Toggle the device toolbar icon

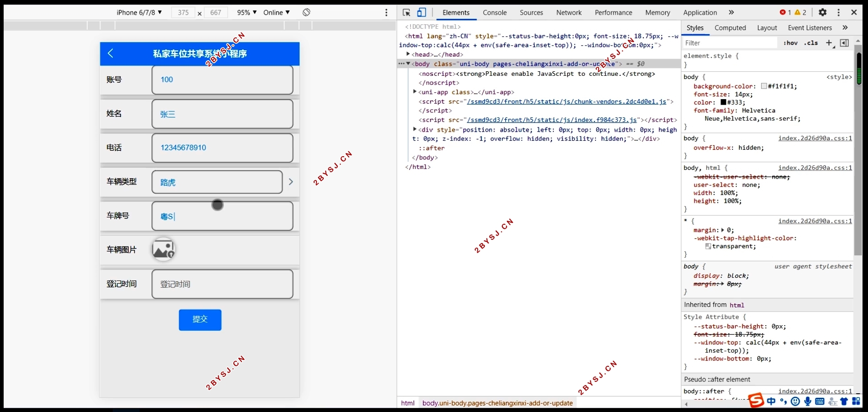pos(421,12)
